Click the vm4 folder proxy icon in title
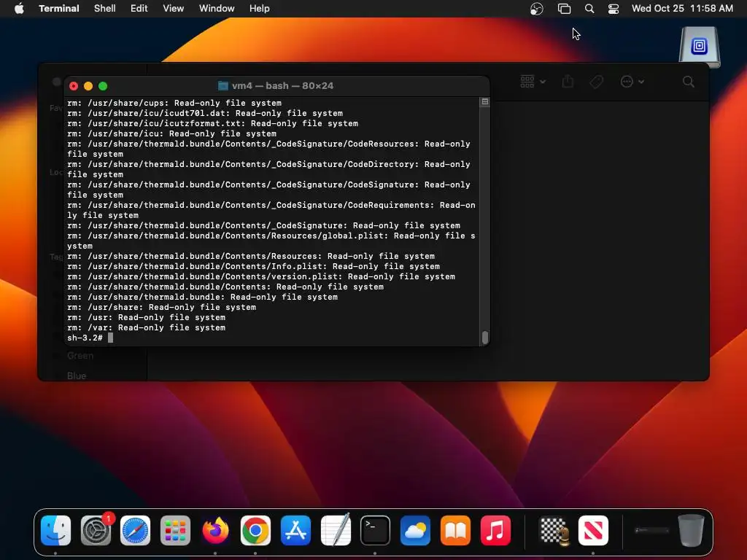 click(x=223, y=86)
